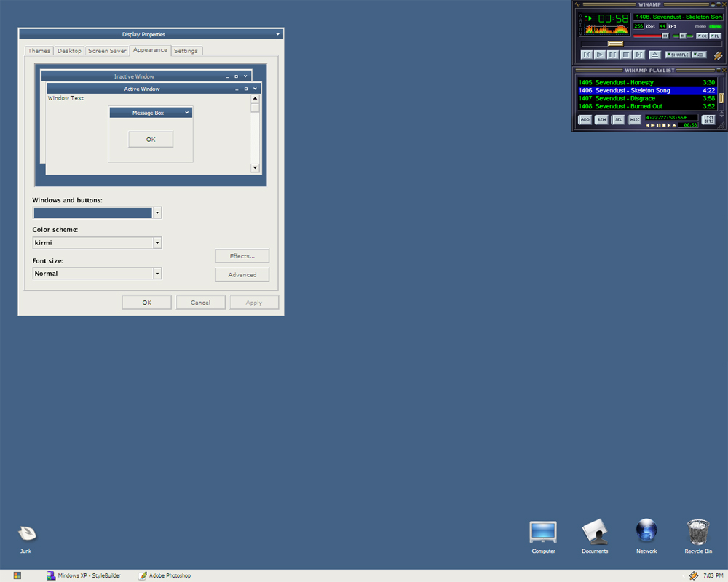Open the Color scheme dropdown showing kirmi
Image resolution: width=728 pixels, height=582 pixels.
(157, 242)
